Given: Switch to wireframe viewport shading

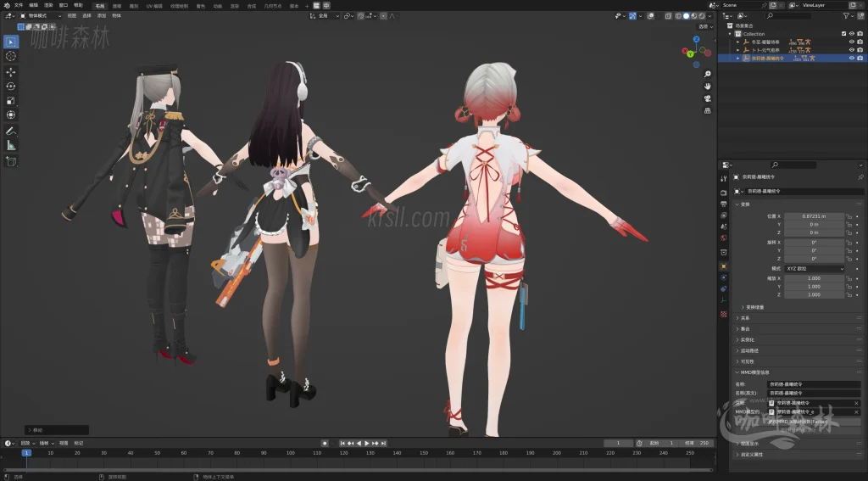Looking at the screenshot, I should coord(678,16).
